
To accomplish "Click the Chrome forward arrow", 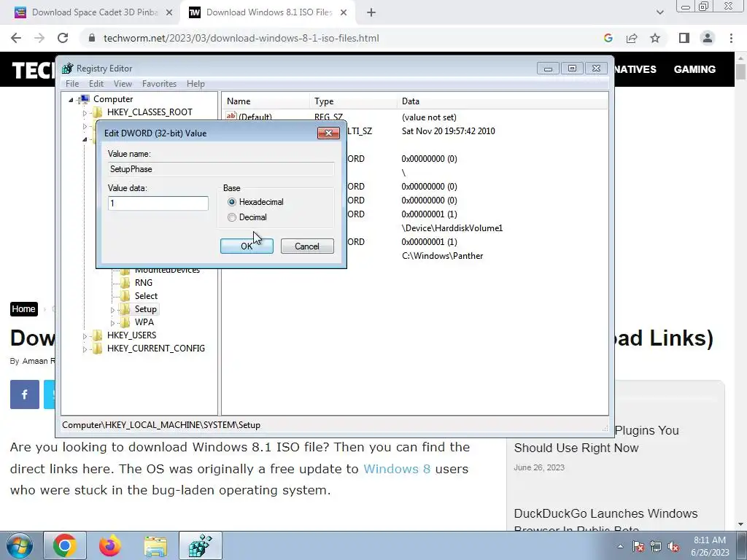I will click(x=39, y=38).
